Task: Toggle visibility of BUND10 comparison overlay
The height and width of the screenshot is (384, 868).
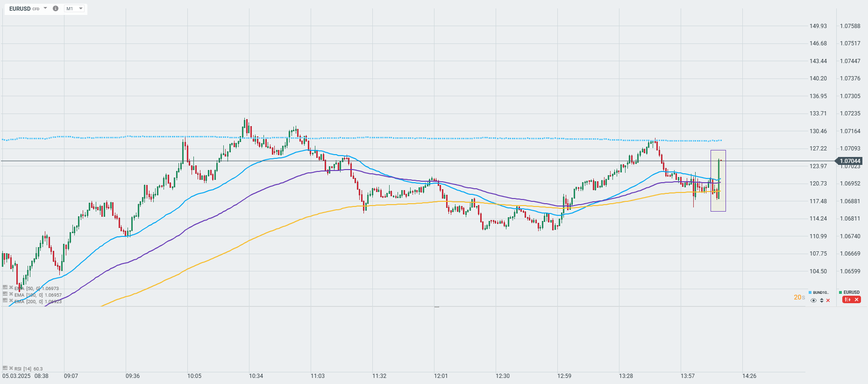Action: tap(813, 300)
